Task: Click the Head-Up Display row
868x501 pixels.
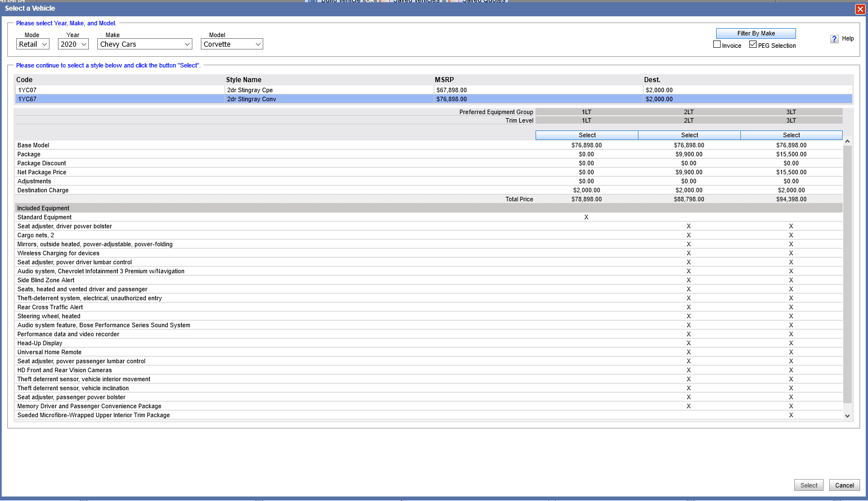Action: pos(429,343)
